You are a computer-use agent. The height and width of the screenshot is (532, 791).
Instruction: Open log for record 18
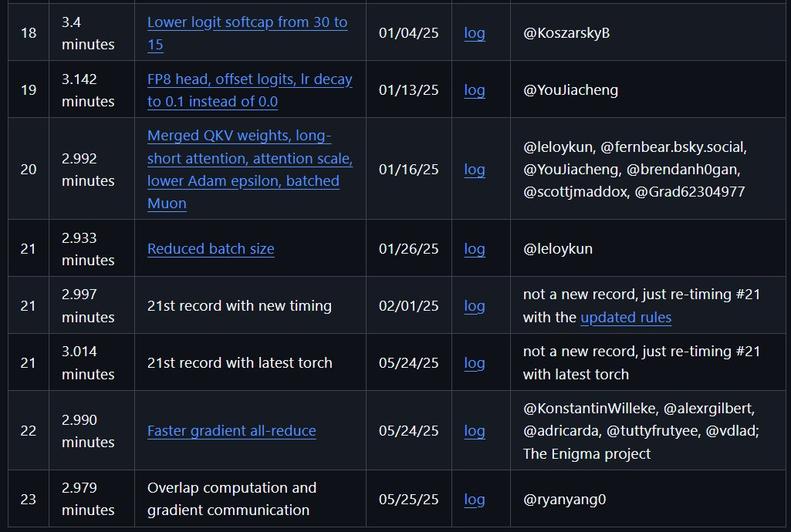(x=474, y=33)
